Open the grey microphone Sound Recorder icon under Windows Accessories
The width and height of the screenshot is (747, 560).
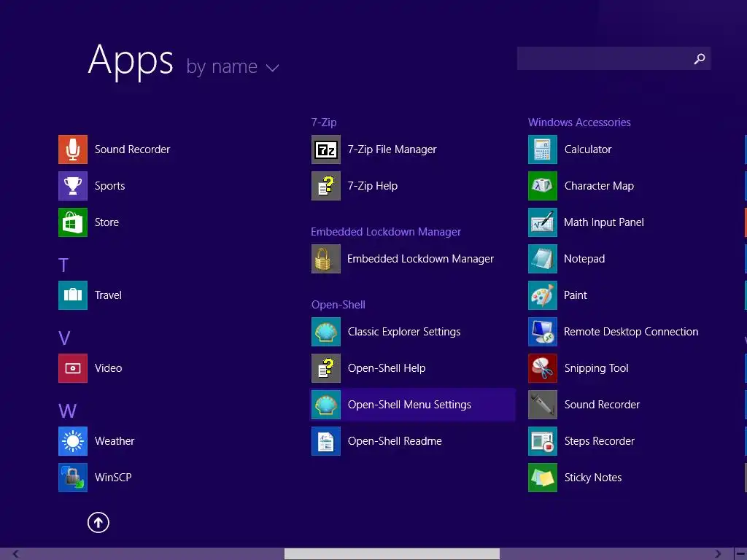click(x=543, y=405)
